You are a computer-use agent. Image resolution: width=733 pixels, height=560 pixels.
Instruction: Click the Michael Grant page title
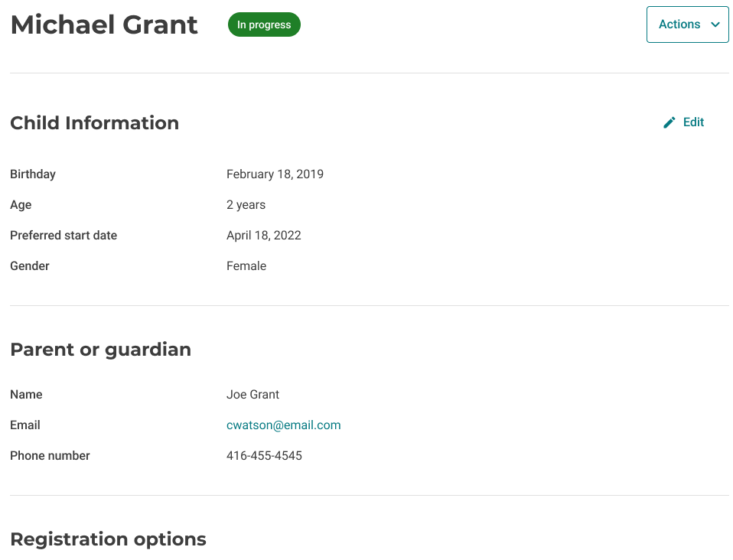104,24
